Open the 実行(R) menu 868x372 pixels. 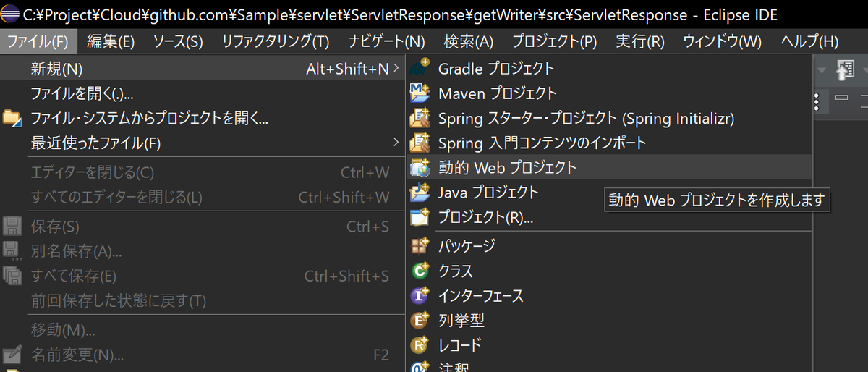640,42
